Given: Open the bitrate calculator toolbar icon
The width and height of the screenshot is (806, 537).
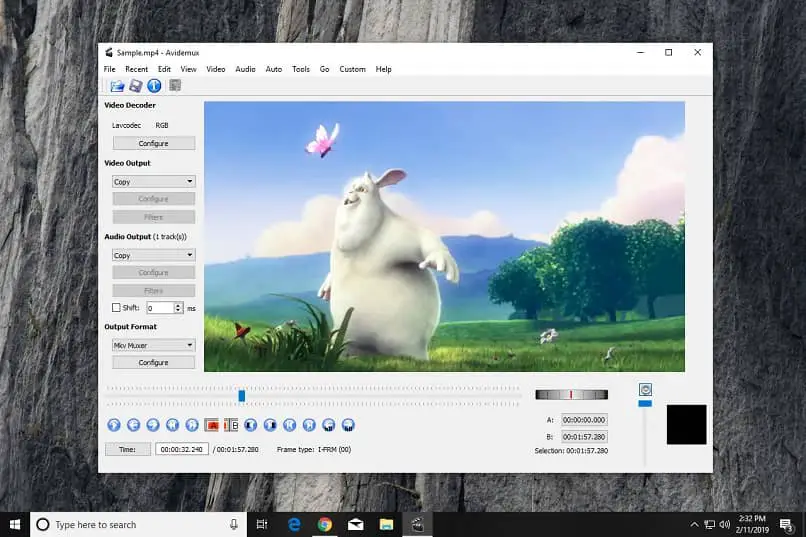Looking at the screenshot, I should (175, 86).
